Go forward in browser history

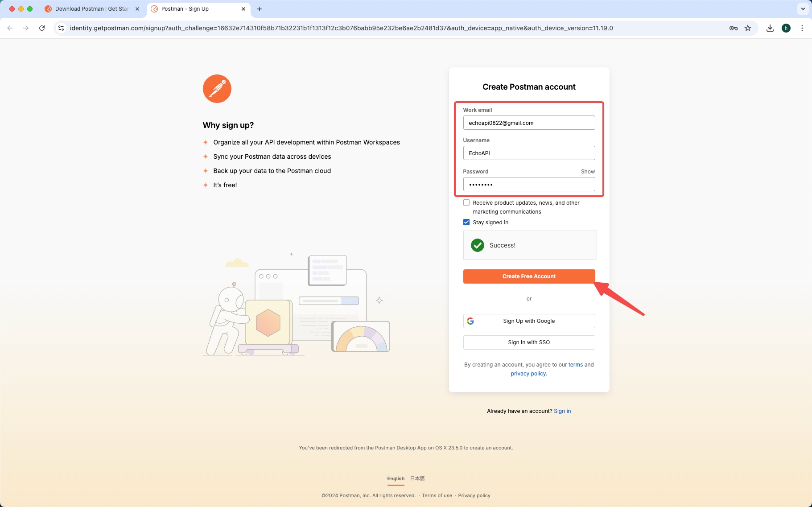click(26, 28)
